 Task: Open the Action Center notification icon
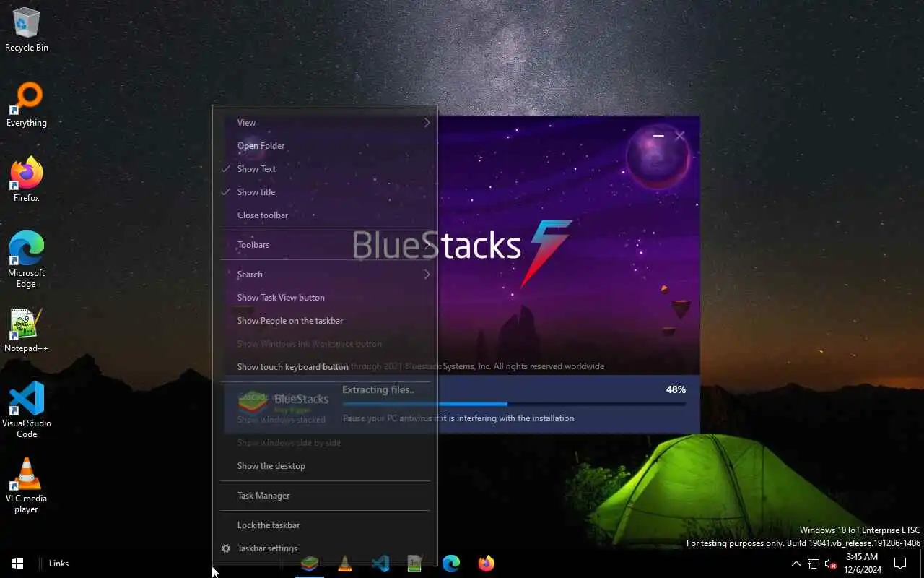[900, 564]
